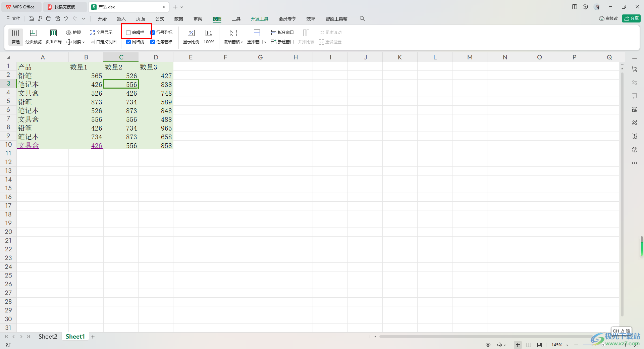Screen dimensions: 644x349
Task: Switch to the Home (开始) tab
Action: pos(102,19)
